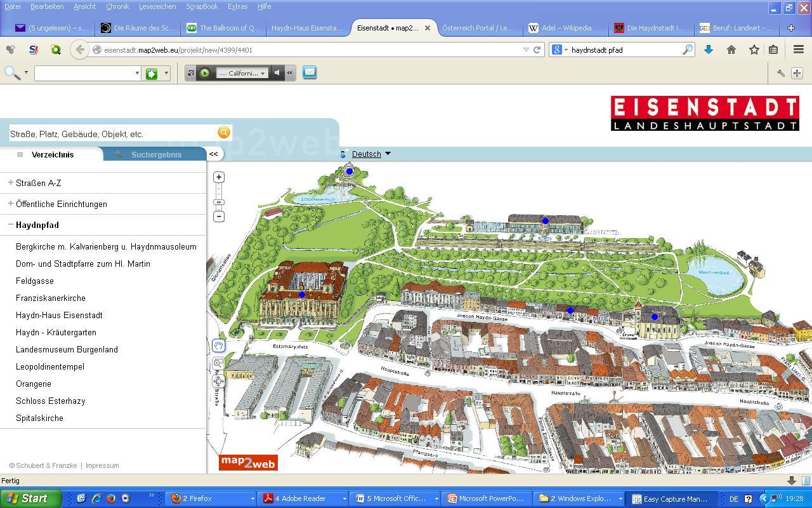Open the ScrapBook menu
The width and height of the screenshot is (812, 508).
[202, 6]
